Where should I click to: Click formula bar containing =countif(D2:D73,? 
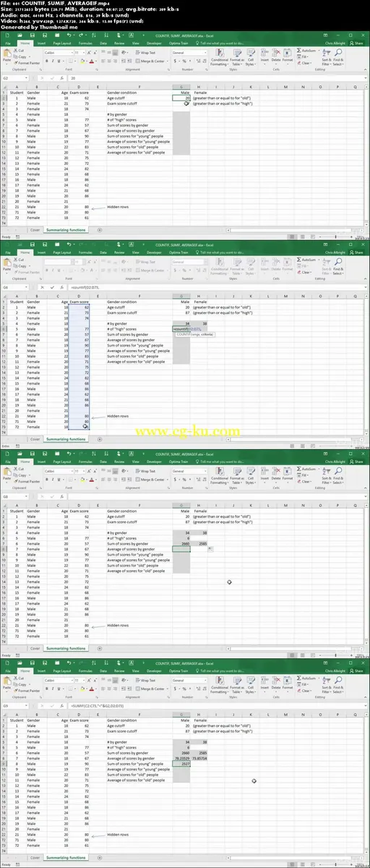point(217,286)
